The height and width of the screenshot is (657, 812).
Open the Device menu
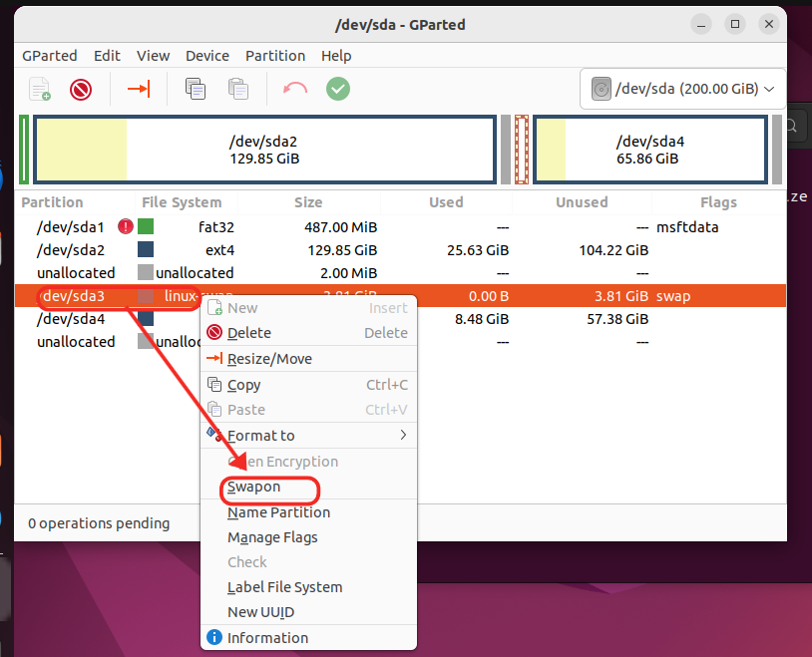[207, 56]
